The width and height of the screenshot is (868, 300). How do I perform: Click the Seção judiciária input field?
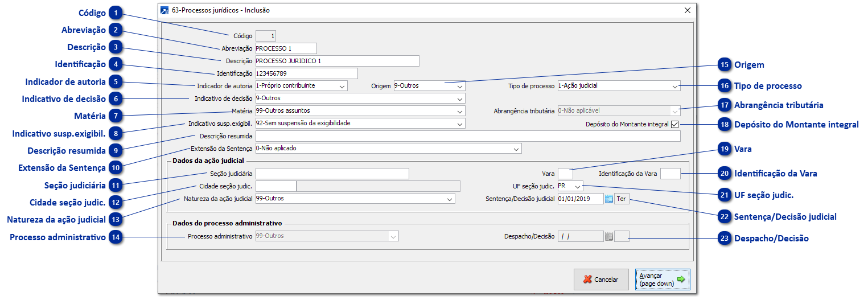click(332, 174)
